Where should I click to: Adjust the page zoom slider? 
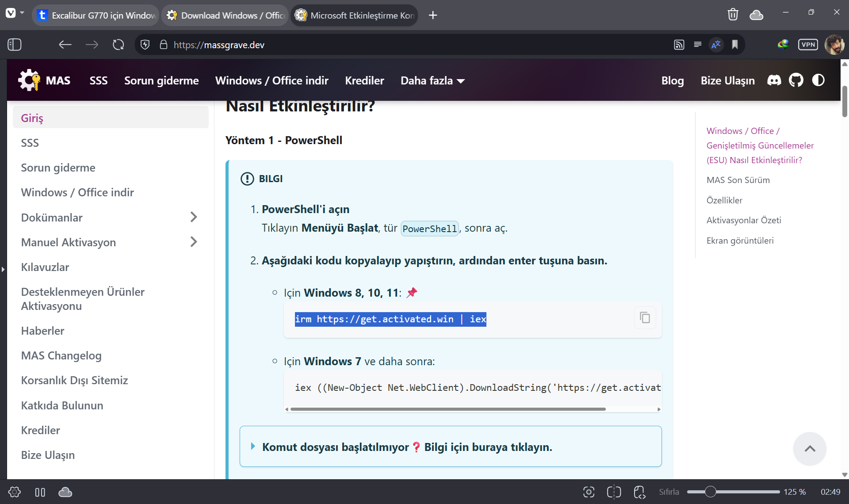(x=733, y=492)
